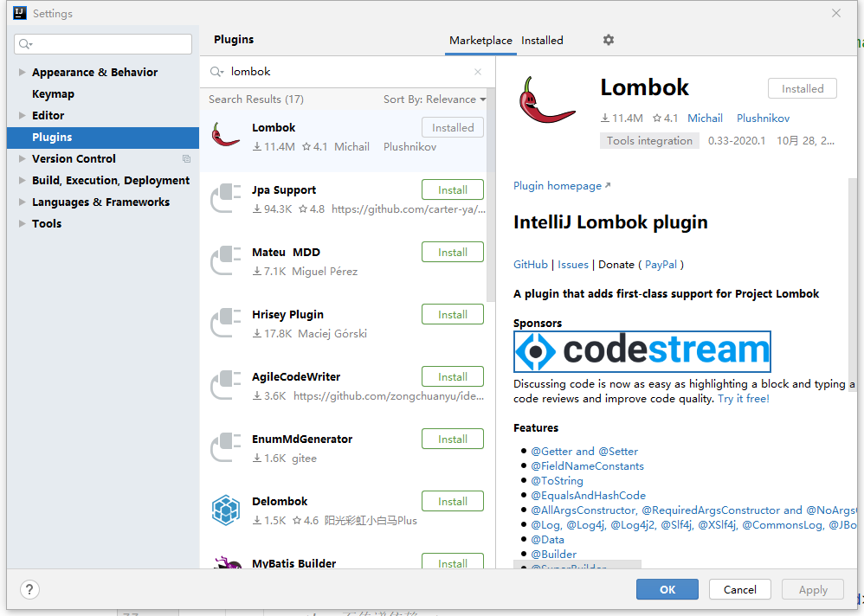Expand the Editor settings node
Image resolution: width=864 pixels, height=616 pixels.
coord(22,115)
